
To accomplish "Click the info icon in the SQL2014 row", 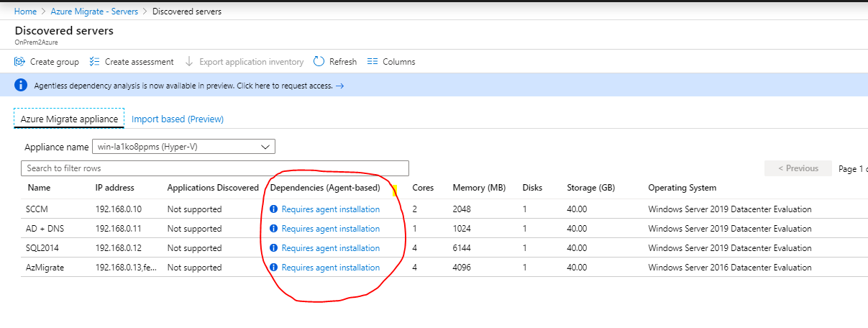I will [x=273, y=248].
